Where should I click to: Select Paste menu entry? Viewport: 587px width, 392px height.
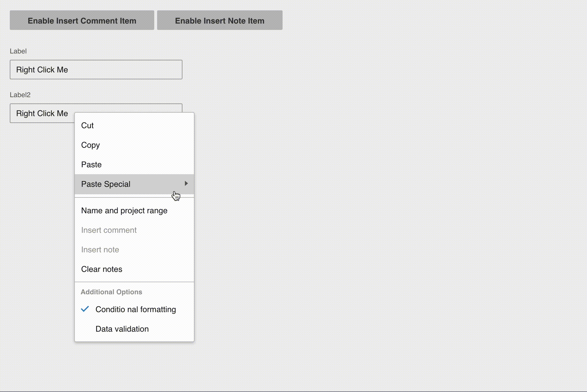[92, 165]
